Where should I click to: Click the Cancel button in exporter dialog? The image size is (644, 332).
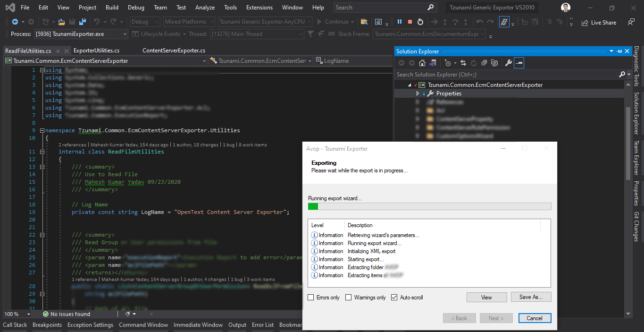[x=534, y=318]
